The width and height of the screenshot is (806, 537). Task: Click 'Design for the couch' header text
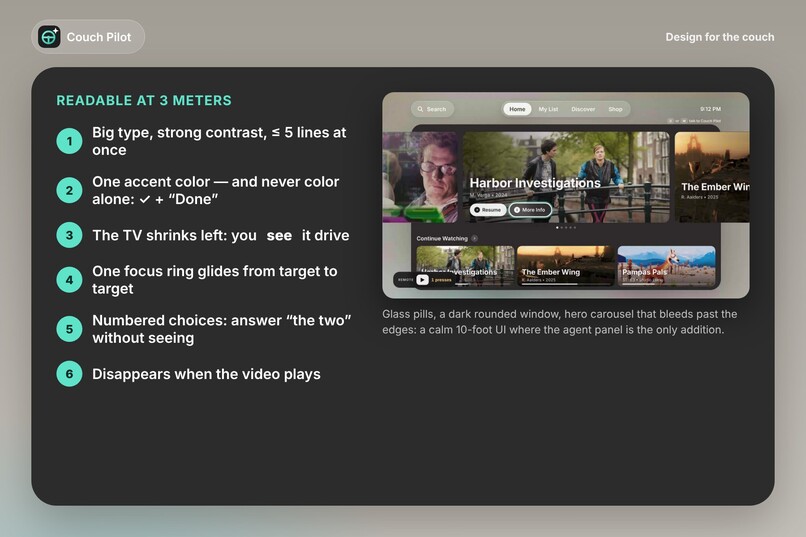point(720,37)
